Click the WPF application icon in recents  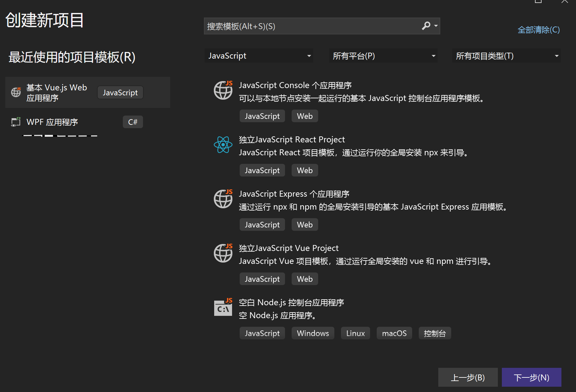(x=16, y=122)
